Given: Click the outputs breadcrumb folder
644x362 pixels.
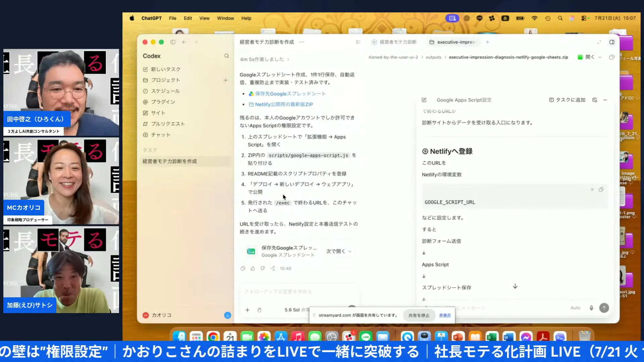Looking at the screenshot, I should click(x=433, y=57).
